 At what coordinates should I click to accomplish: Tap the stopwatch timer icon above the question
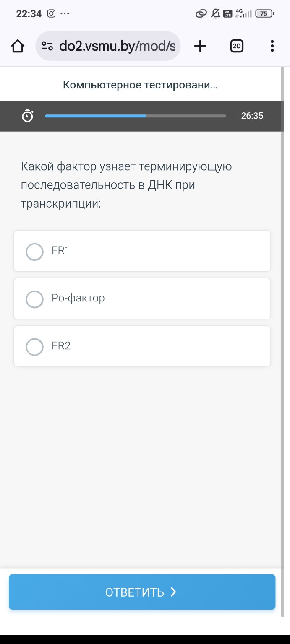coord(27,116)
